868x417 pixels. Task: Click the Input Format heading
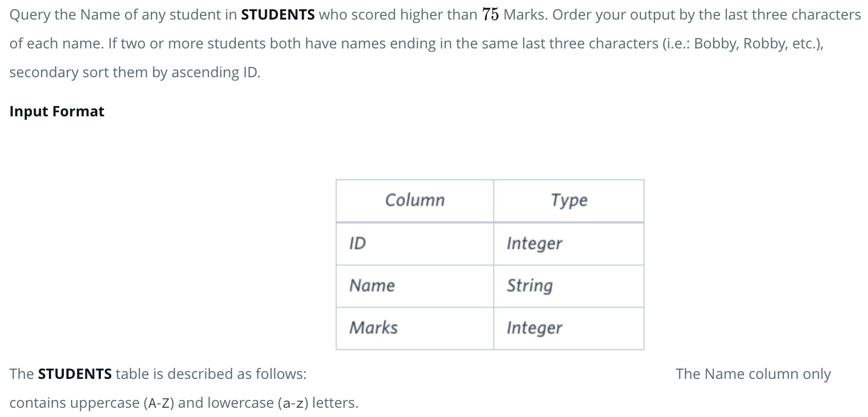[x=57, y=111]
